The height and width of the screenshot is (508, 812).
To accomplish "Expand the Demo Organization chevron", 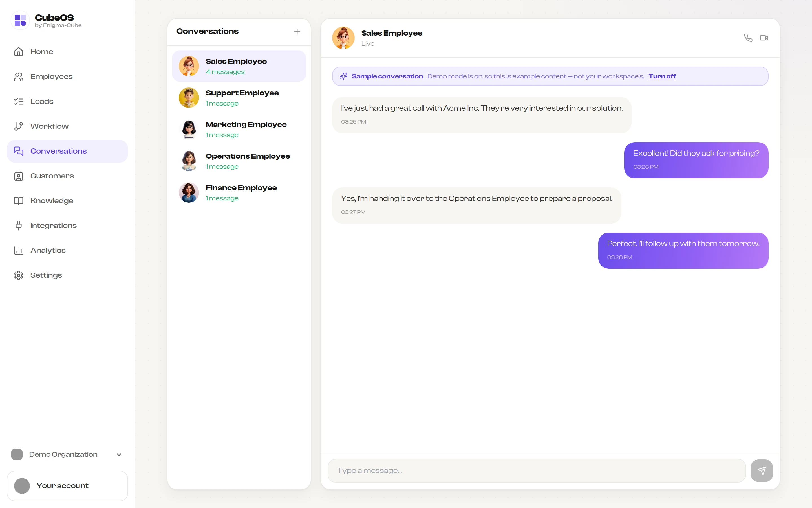I will [119, 455].
